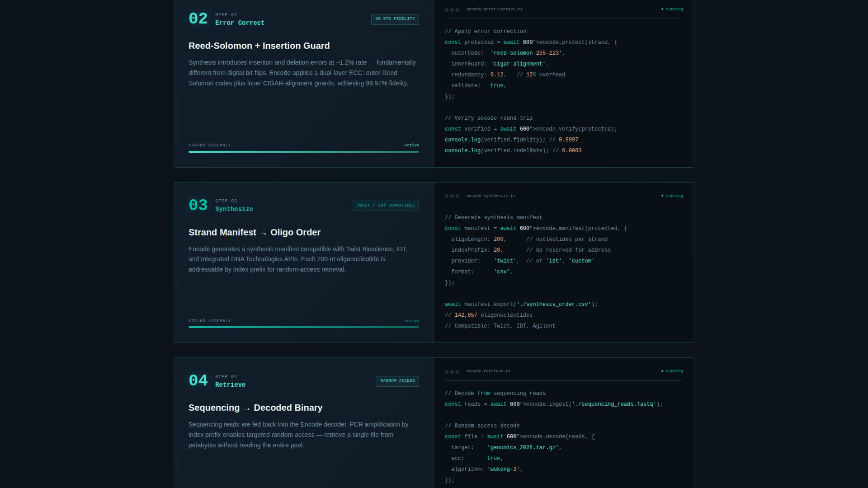This screenshot has width=868, height=488.
Task: Click running status in encode-error-correct.ts panel
Action: [x=672, y=9]
